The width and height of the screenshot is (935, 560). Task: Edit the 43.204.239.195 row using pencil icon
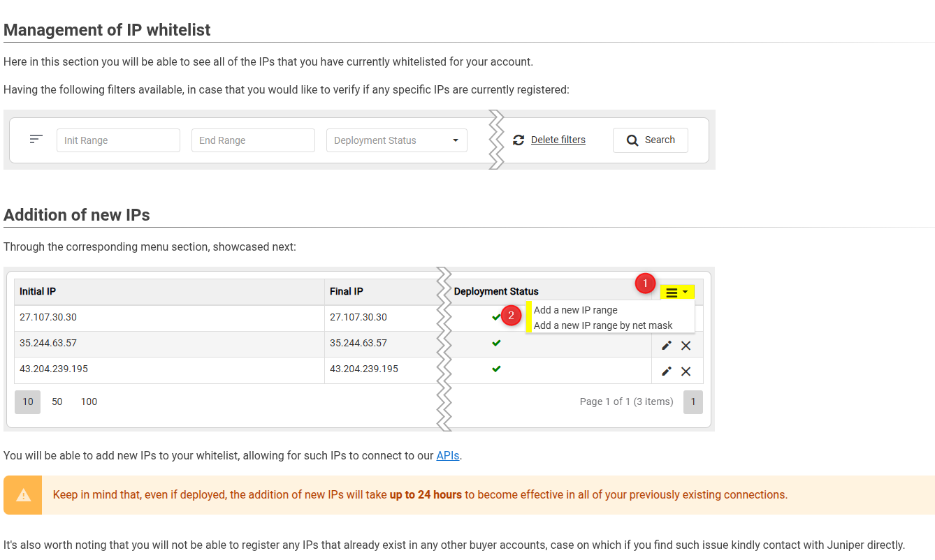[x=667, y=371]
